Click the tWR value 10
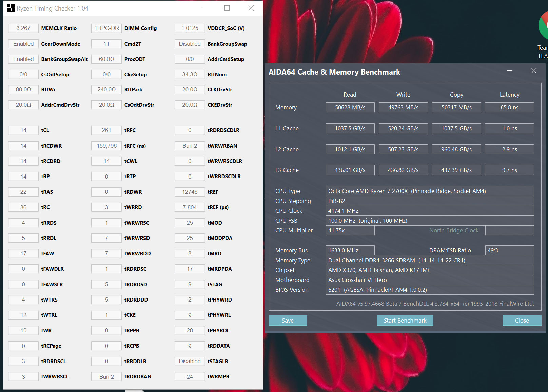548x392 pixels. [23, 331]
